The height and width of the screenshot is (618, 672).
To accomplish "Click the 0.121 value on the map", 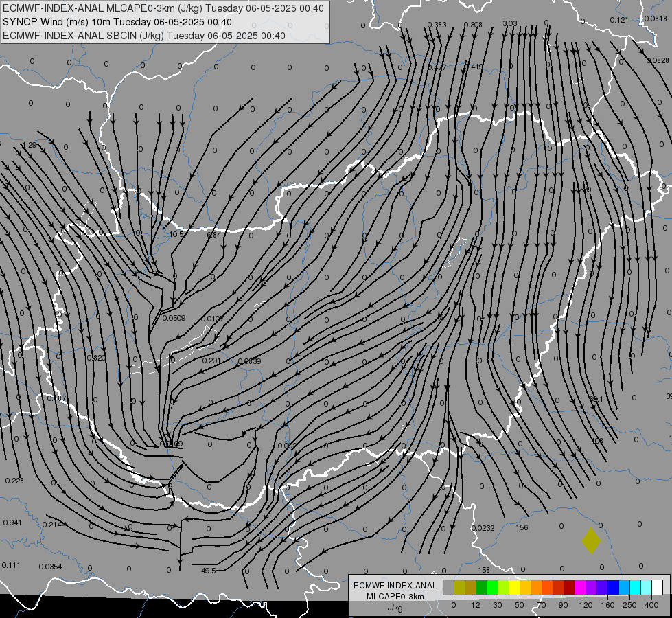I will pos(619,20).
